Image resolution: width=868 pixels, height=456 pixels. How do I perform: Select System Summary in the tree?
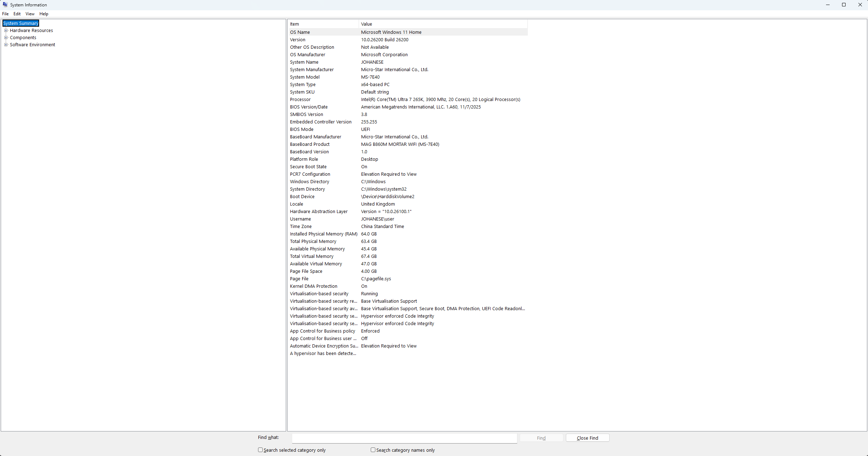pyautogui.click(x=21, y=23)
